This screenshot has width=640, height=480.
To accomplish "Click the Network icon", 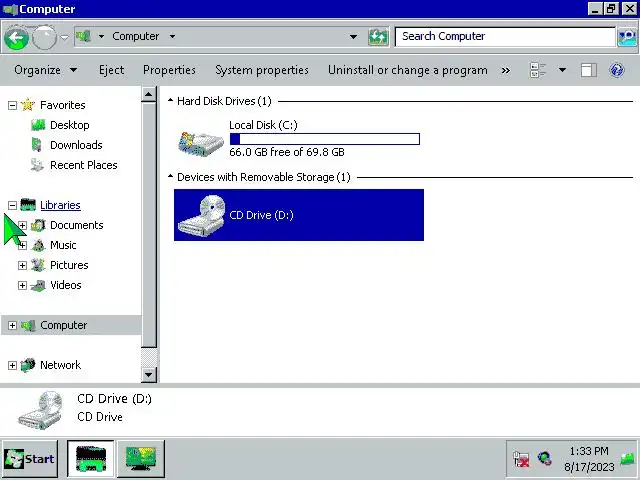I will (x=28, y=365).
